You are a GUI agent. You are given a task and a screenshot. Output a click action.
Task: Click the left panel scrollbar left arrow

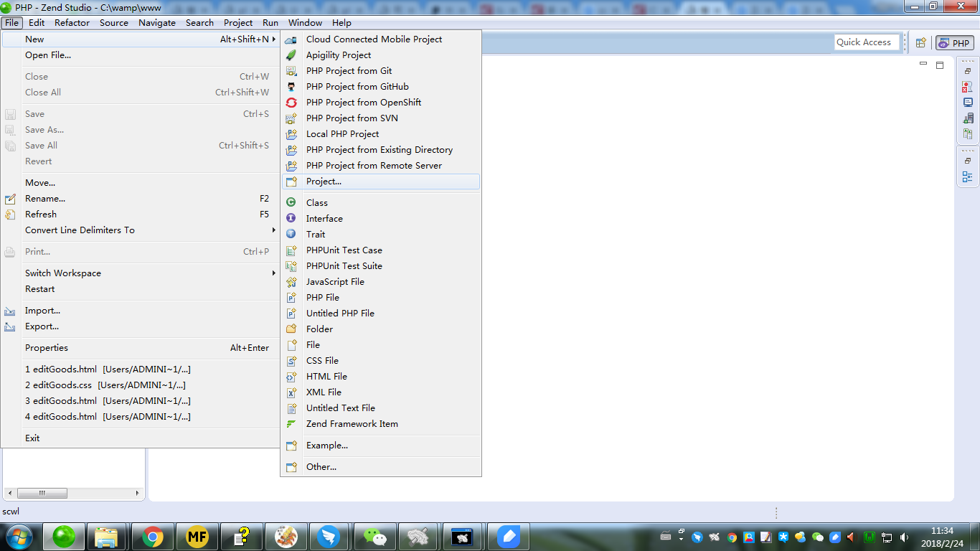click(9, 494)
